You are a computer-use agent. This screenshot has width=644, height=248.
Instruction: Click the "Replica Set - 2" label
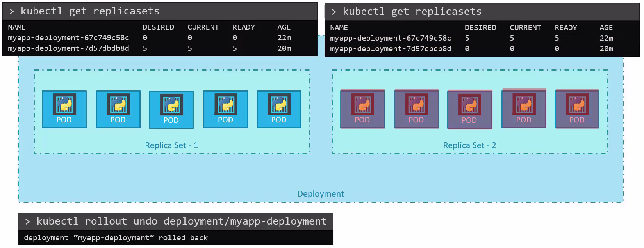pyautogui.click(x=469, y=145)
